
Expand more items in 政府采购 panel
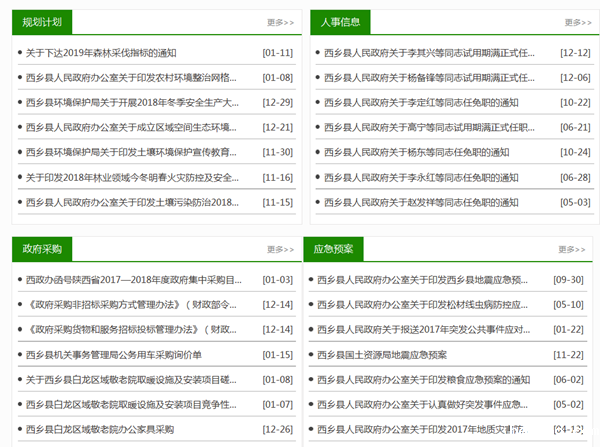[280, 250]
